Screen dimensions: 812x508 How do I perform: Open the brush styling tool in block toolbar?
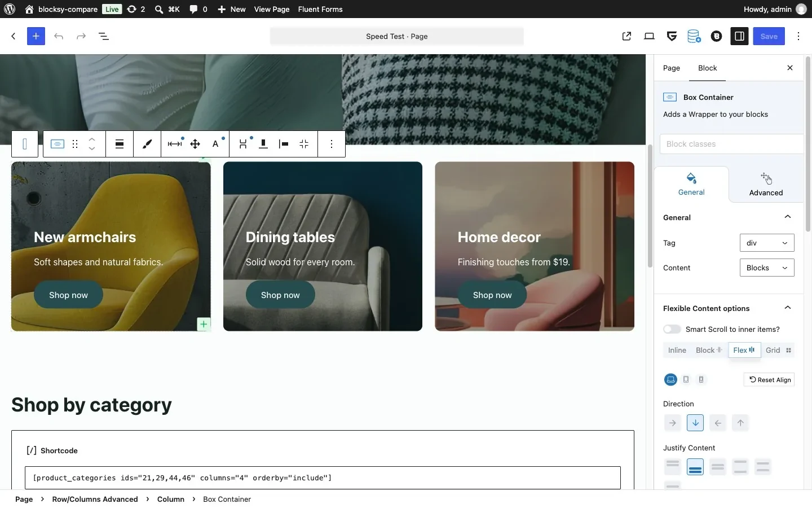(148, 144)
